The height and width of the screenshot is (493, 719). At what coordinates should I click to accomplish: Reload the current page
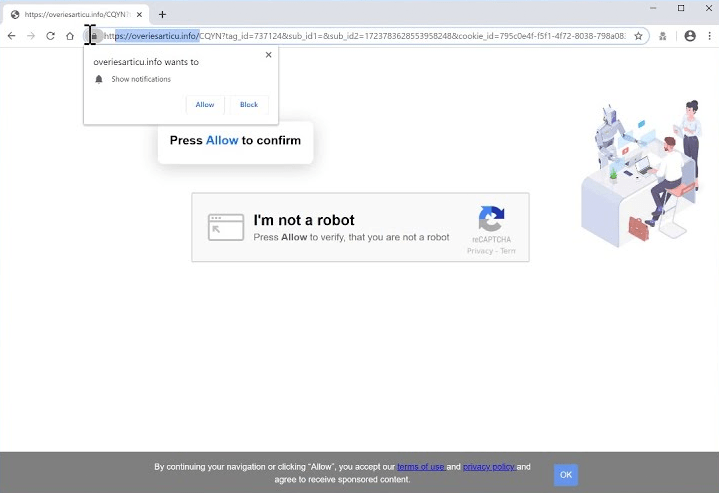point(50,36)
